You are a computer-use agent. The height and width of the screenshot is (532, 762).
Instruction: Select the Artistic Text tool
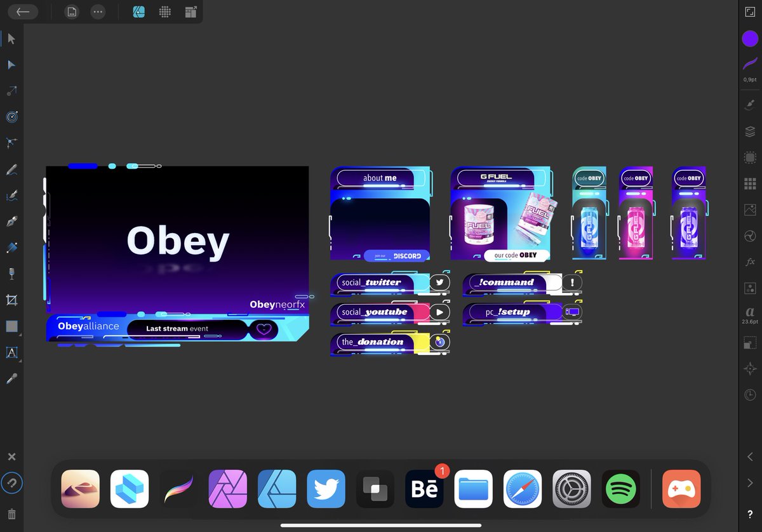point(11,352)
